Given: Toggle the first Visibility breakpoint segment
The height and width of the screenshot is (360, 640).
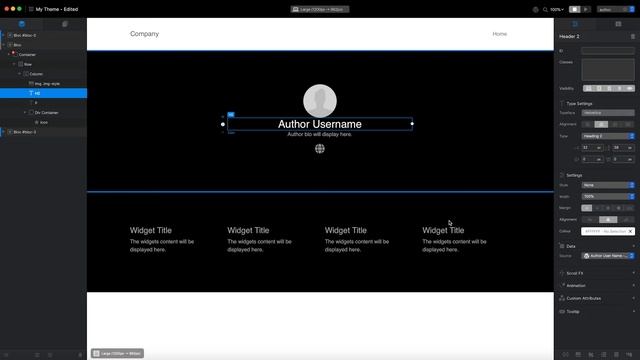Looking at the screenshot, I should tap(587, 89).
